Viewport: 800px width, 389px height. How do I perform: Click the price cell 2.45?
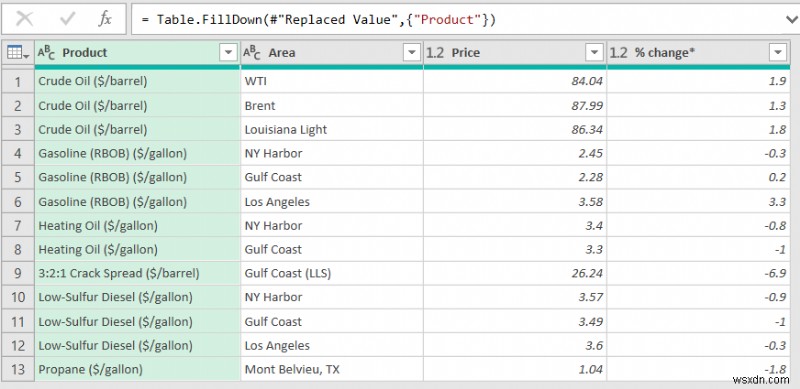[x=515, y=153]
